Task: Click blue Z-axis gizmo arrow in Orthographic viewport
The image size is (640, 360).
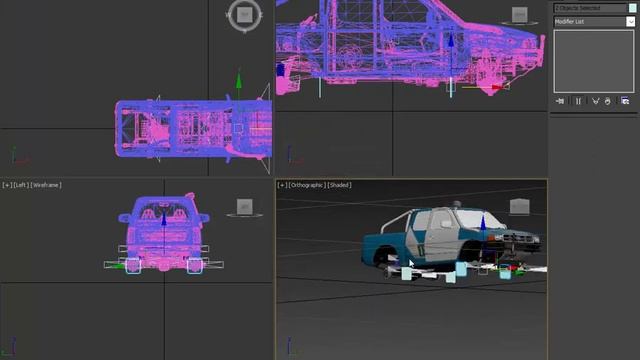Action: click(483, 223)
